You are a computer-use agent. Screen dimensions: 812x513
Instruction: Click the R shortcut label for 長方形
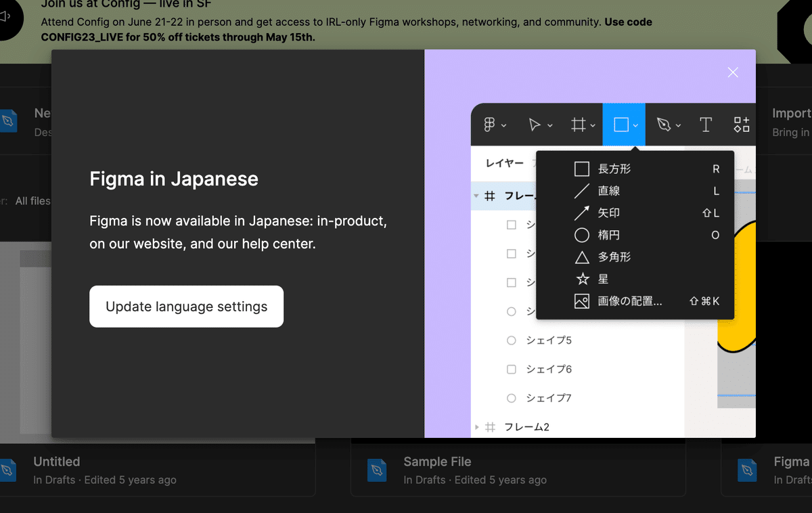click(x=716, y=169)
